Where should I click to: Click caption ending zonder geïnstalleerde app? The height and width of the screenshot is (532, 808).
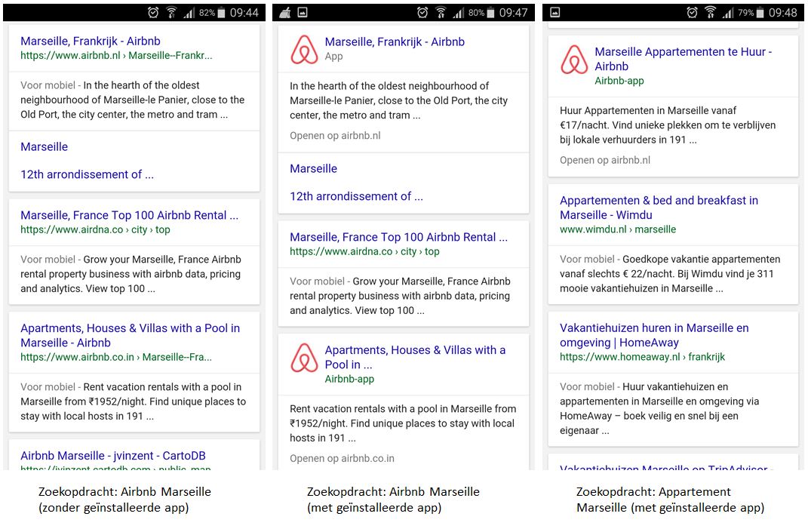pos(124,500)
